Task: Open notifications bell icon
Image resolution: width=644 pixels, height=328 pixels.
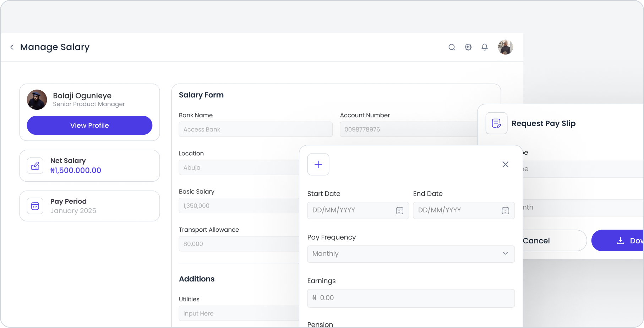Action: coord(485,47)
